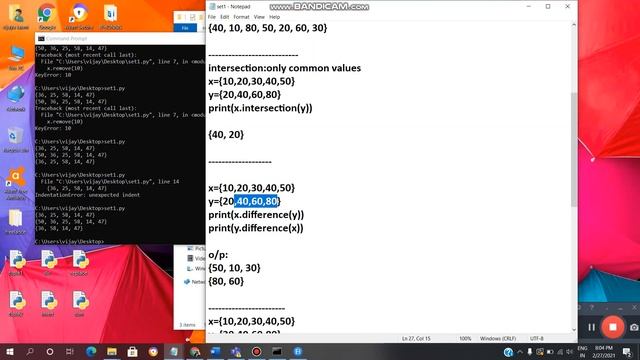Screen dimensions: 640x360
Task: Stop the Bandicam recording
Action: [613, 327]
